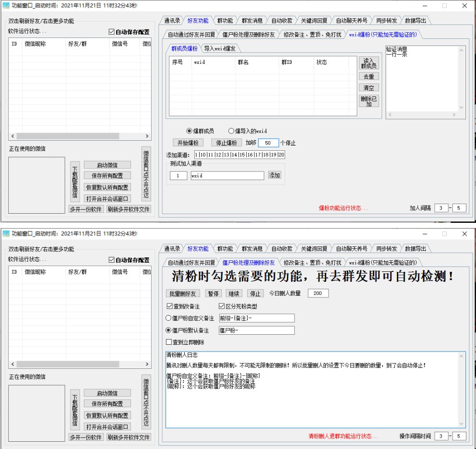Click the wxid column header in member table
This screenshot has height=449, width=476.
click(x=214, y=62)
